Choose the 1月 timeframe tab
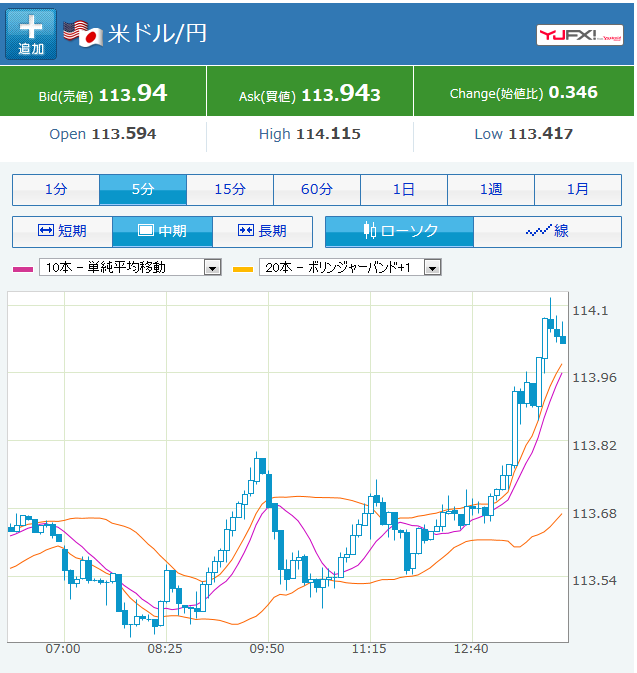The width and height of the screenshot is (637, 673). click(578, 190)
